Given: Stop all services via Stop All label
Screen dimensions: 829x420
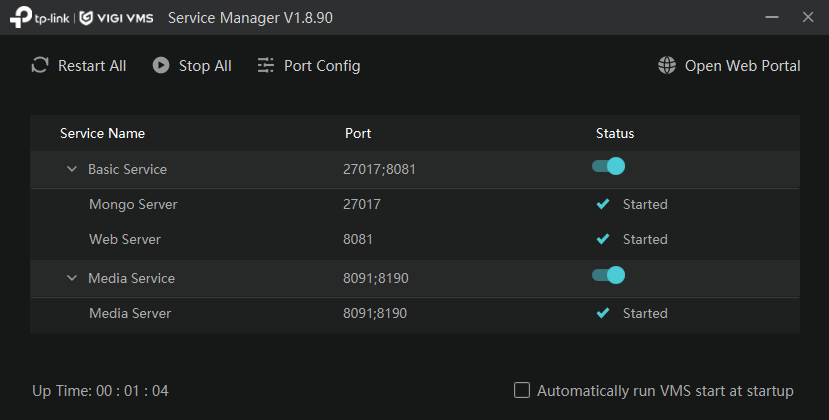Looking at the screenshot, I should click(x=205, y=66).
